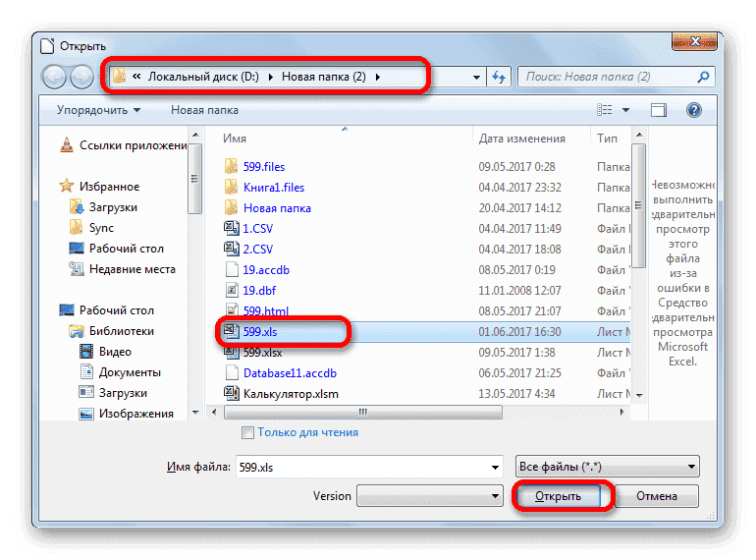
Task: Sort by the Тип column header
Action: pos(607,139)
